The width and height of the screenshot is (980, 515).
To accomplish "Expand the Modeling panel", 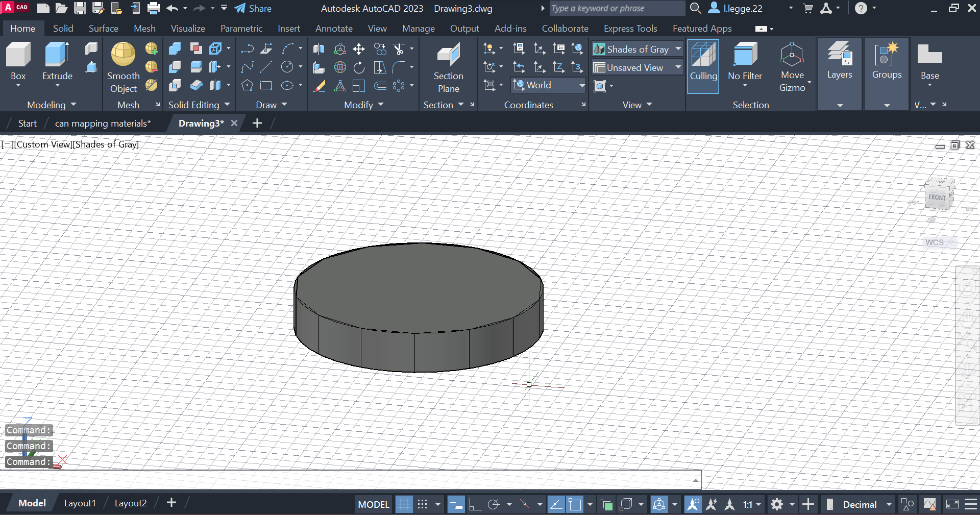I will coord(52,105).
